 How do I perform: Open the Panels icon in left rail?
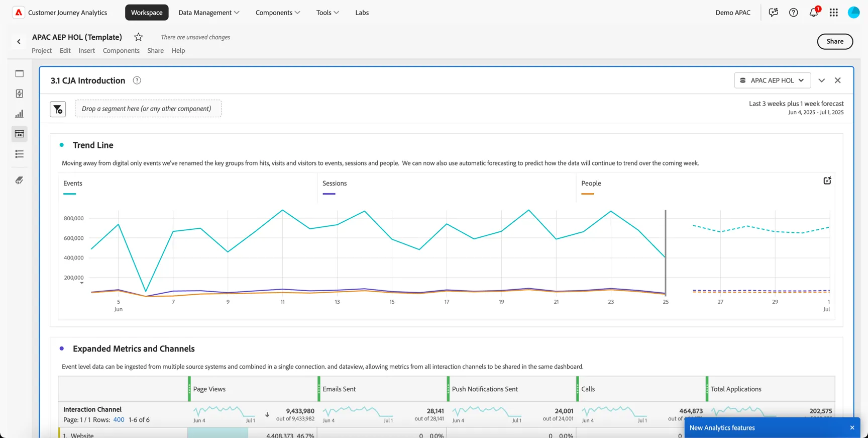[20, 73]
